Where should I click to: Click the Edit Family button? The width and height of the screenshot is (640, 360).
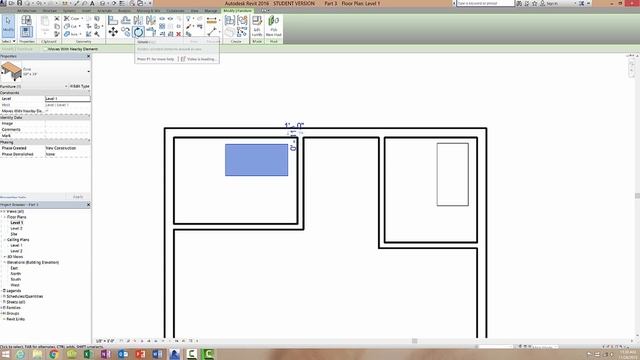(257, 26)
